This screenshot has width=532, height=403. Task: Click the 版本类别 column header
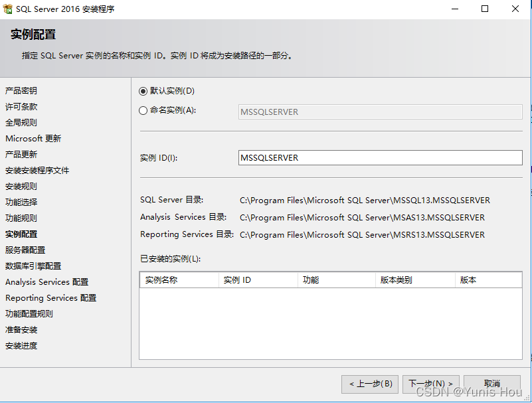(x=415, y=280)
